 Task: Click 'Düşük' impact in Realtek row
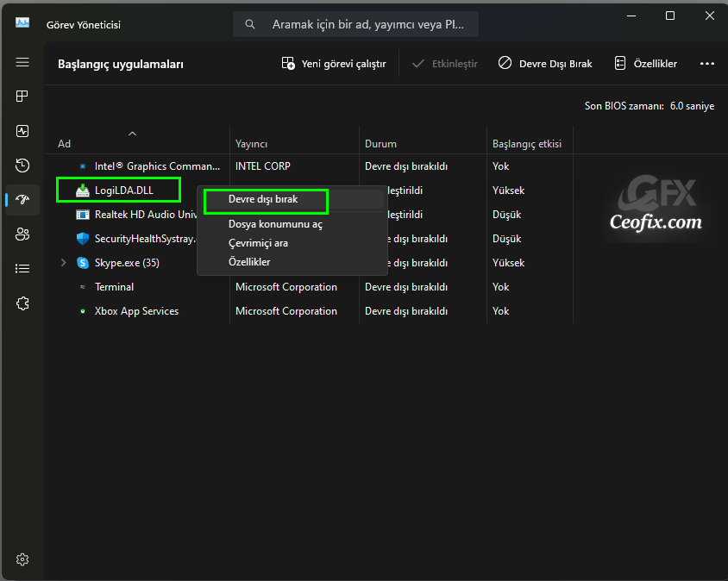click(x=506, y=215)
